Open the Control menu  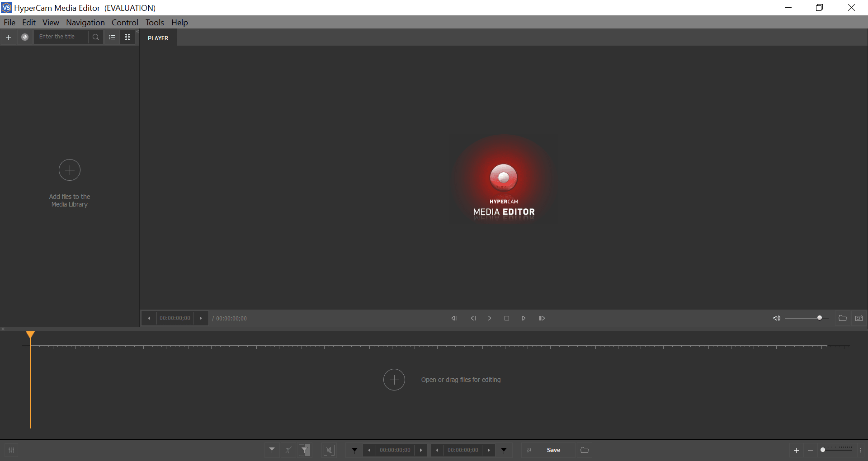pyautogui.click(x=125, y=23)
